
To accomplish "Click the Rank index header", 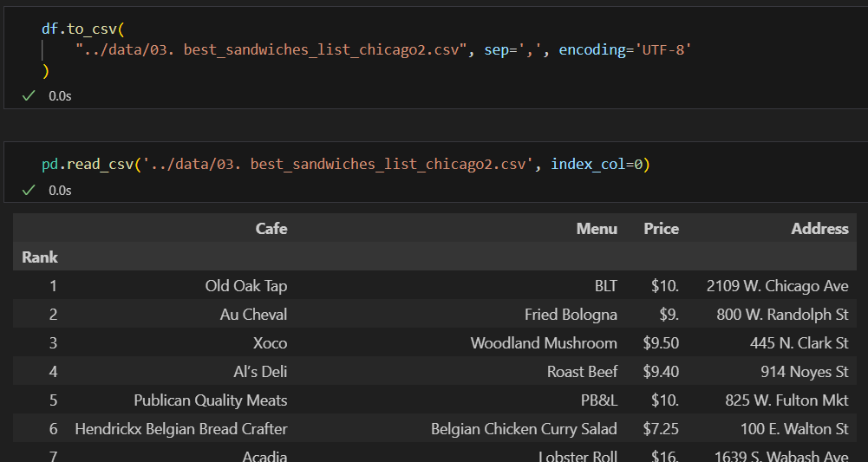I will pyautogui.click(x=40, y=257).
